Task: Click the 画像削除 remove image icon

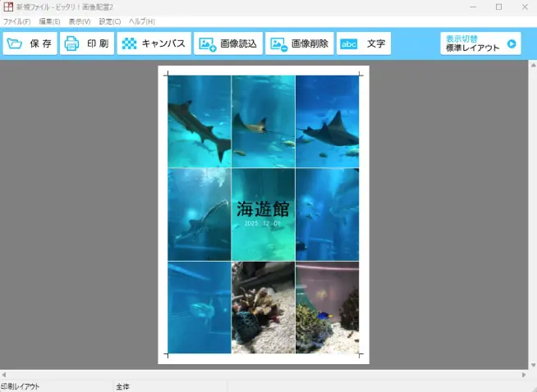Action: pyautogui.click(x=278, y=44)
